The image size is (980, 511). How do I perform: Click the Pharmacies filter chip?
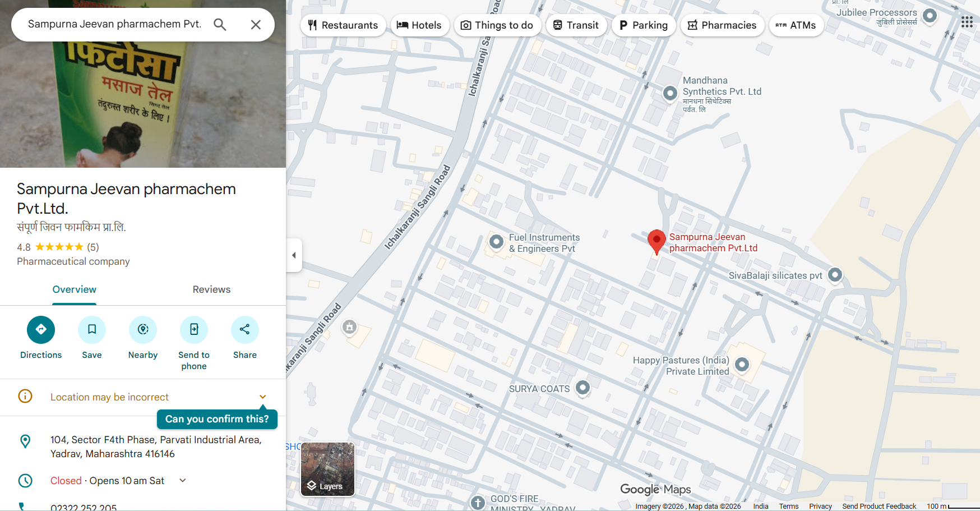pyautogui.click(x=722, y=25)
